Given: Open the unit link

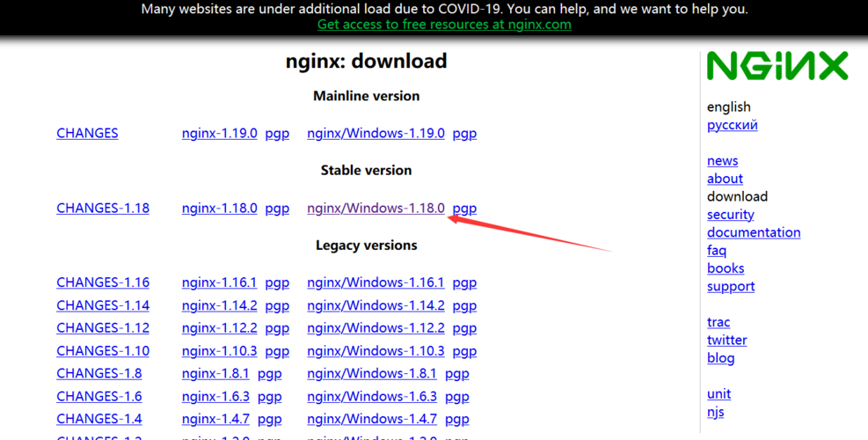Looking at the screenshot, I should (718, 394).
